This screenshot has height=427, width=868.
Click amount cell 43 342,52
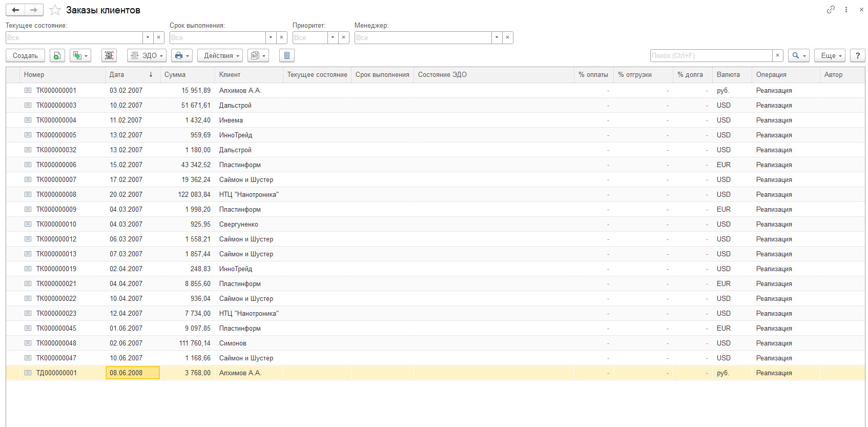click(196, 165)
